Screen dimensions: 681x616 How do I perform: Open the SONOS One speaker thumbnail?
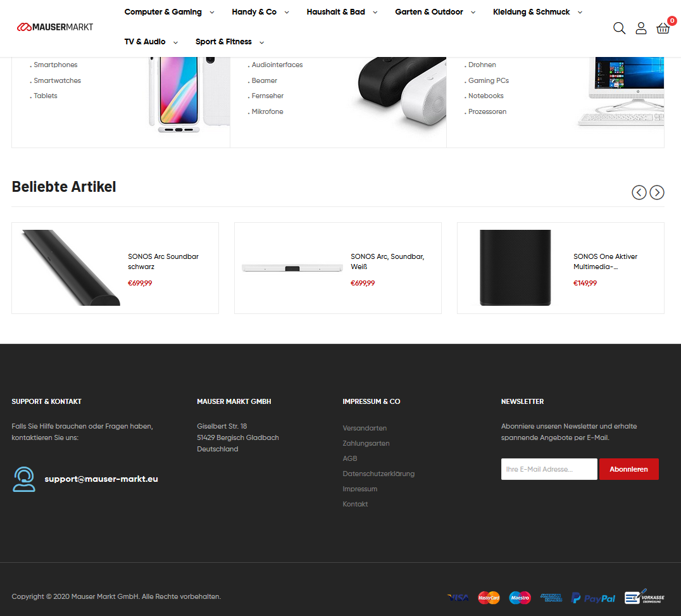coord(515,268)
